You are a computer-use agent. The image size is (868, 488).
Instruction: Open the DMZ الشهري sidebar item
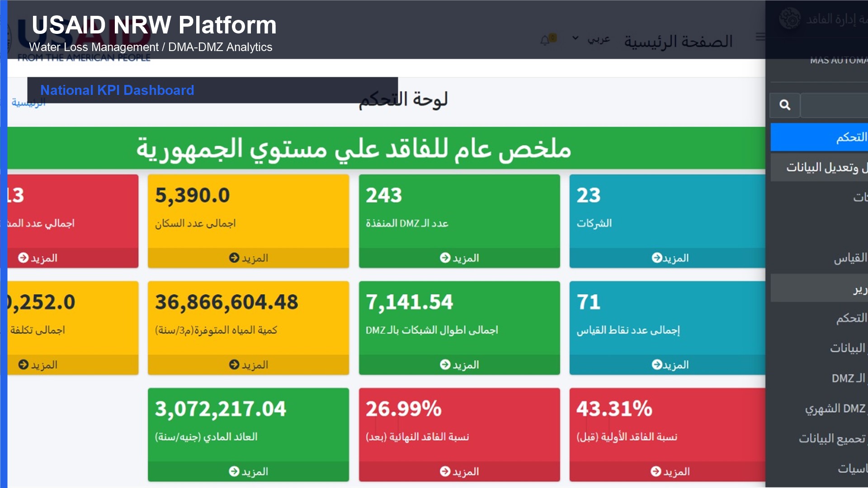click(835, 408)
